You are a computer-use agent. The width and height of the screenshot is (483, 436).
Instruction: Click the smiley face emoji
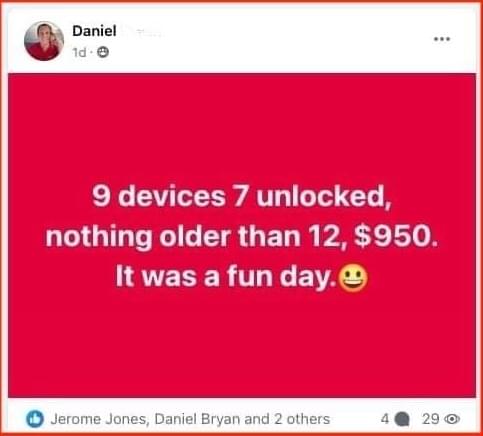point(353,278)
